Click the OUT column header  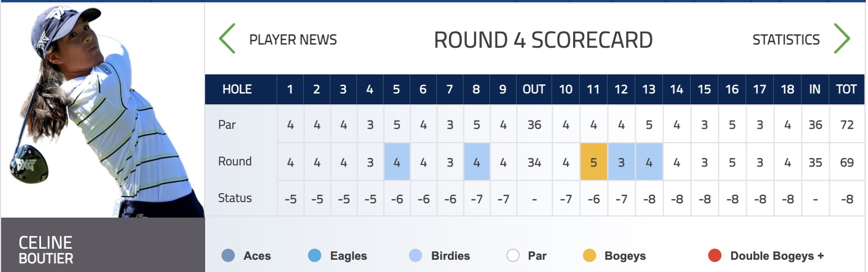click(x=534, y=89)
